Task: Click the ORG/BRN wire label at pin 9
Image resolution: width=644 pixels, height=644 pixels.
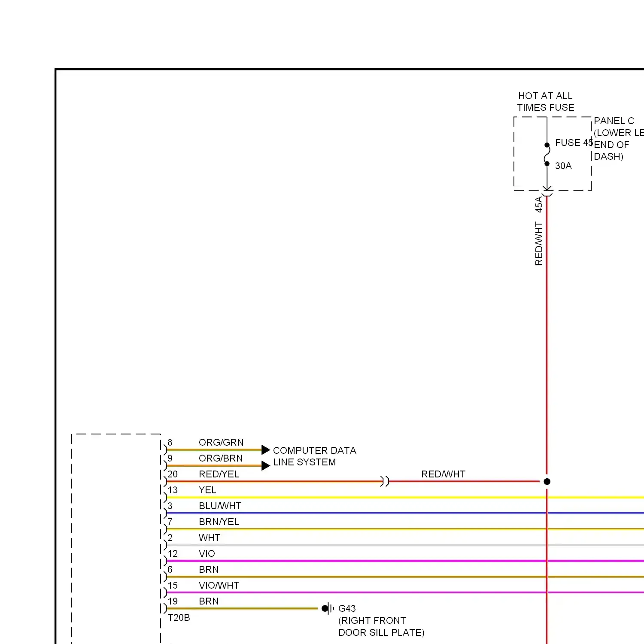Action: (221, 458)
